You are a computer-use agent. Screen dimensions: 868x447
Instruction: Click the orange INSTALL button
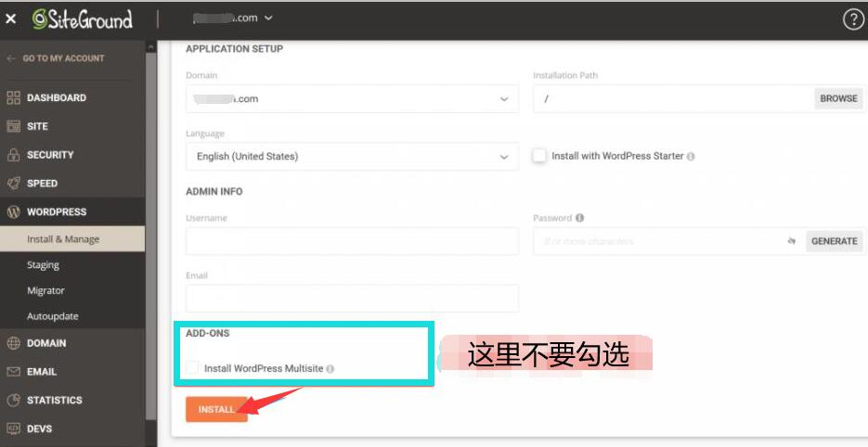click(x=216, y=409)
